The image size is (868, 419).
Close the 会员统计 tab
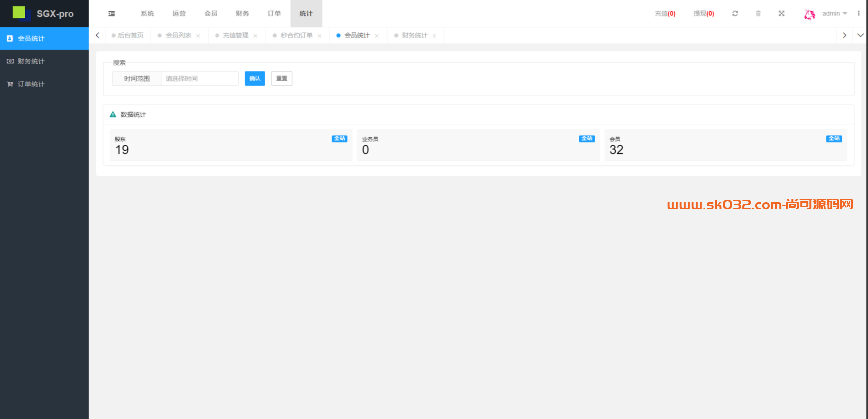click(377, 36)
